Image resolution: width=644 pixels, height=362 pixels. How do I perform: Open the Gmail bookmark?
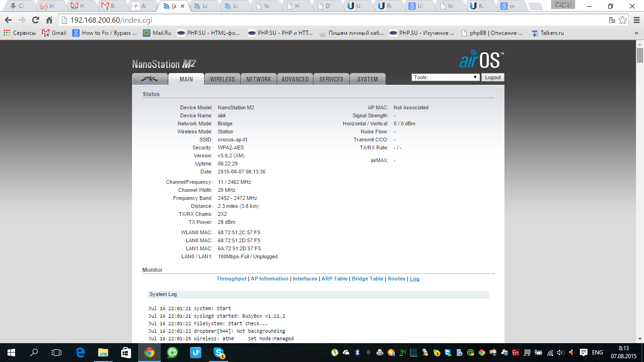pos(54,33)
